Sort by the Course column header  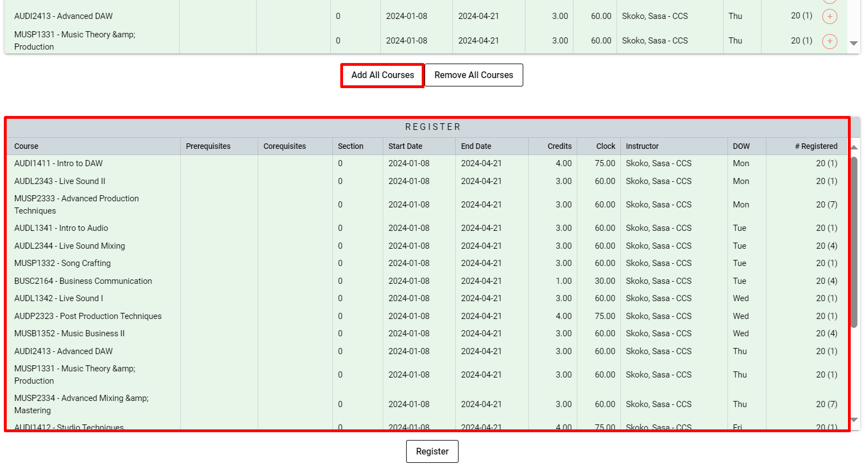click(27, 146)
